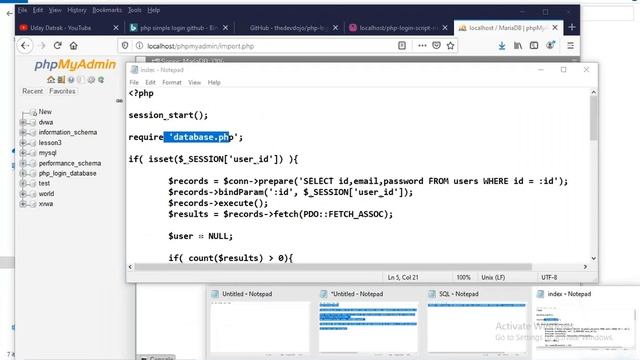Viewport: 640px width, 360px height.
Task: Open mysql database link
Action: click(47, 153)
